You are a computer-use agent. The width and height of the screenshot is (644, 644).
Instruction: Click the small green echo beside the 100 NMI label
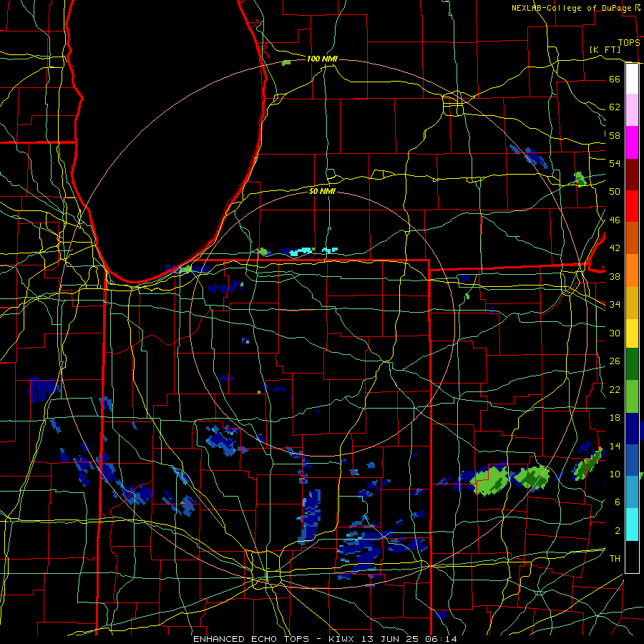click(286, 63)
